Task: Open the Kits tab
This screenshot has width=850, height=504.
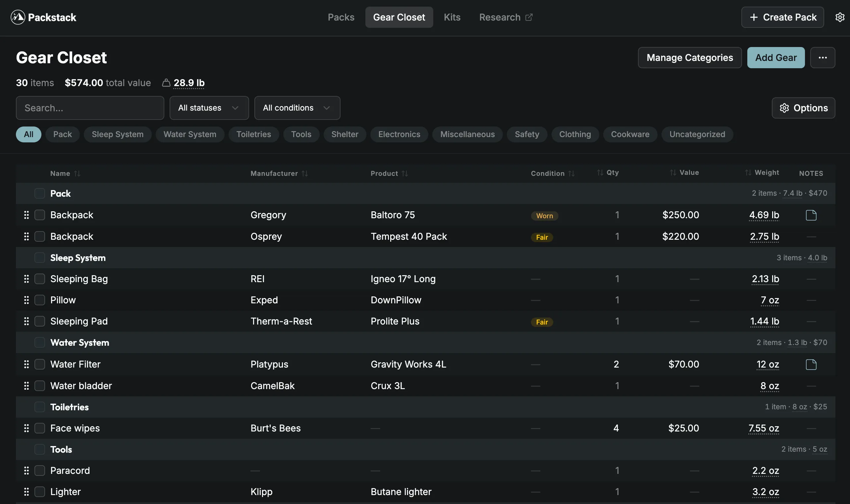Action: click(452, 17)
